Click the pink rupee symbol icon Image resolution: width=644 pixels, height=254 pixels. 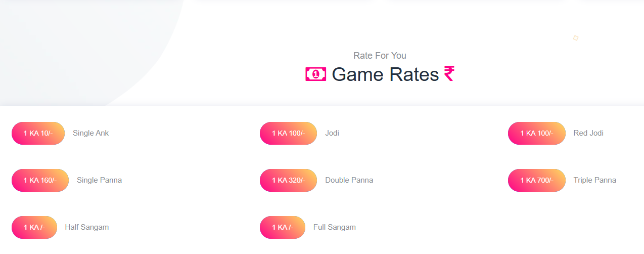coord(449,74)
